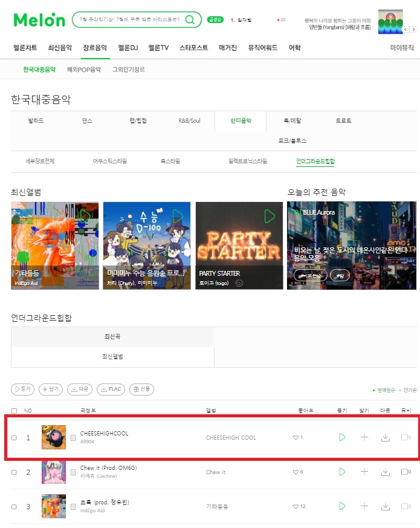The width and height of the screenshot is (420, 528).
Task: Play the 미미미누 수능 응원송 album
Action: point(177,216)
